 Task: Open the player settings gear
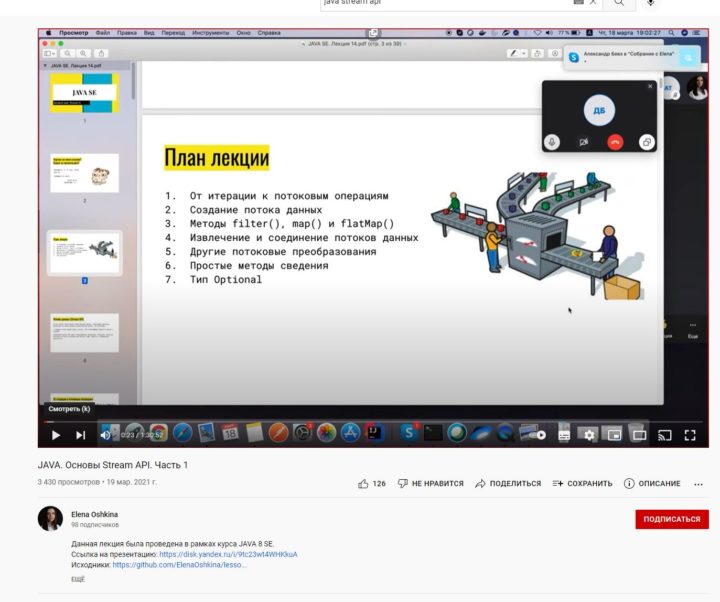point(589,435)
